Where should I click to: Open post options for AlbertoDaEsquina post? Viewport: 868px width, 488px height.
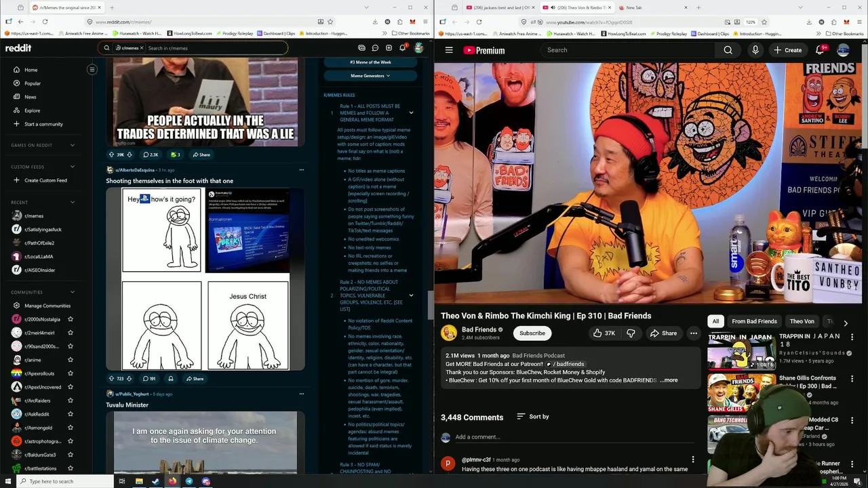pyautogui.click(x=301, y=170)
